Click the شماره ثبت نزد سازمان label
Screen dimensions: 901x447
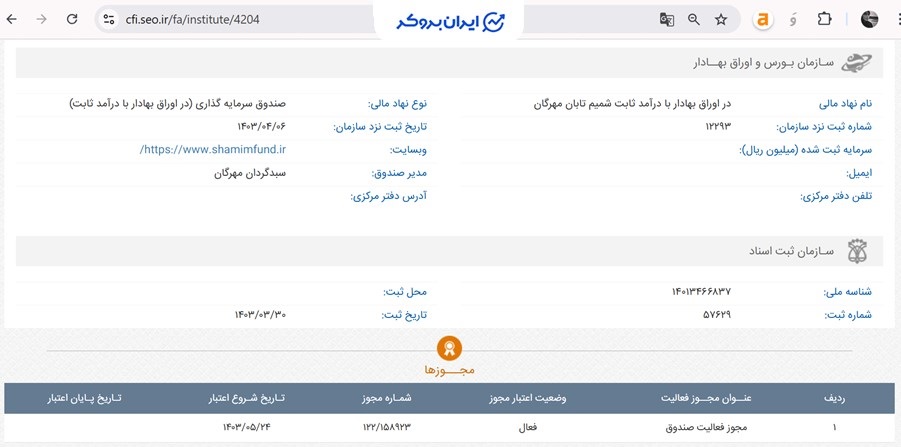click(825, 127)
